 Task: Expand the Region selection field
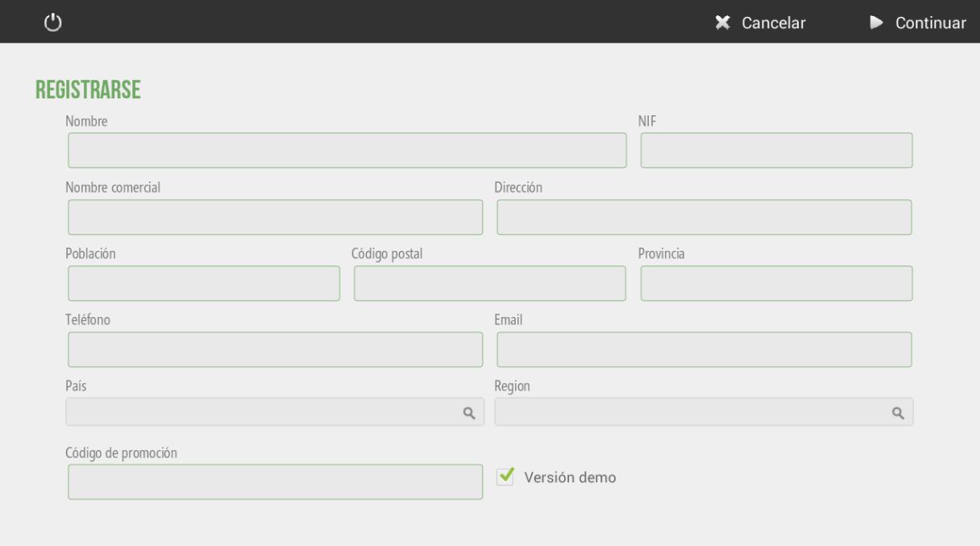pyautogui.click(x=704, y=411)
